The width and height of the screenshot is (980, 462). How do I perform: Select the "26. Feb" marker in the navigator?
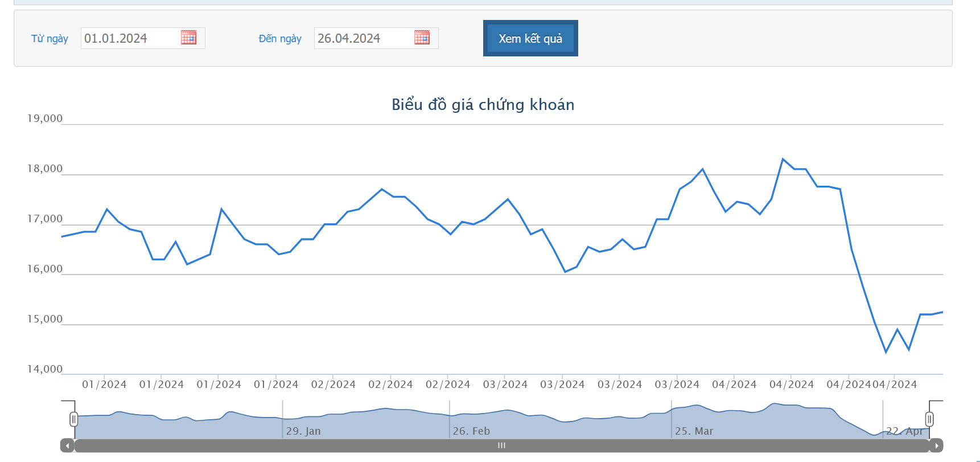click(471, 431)
